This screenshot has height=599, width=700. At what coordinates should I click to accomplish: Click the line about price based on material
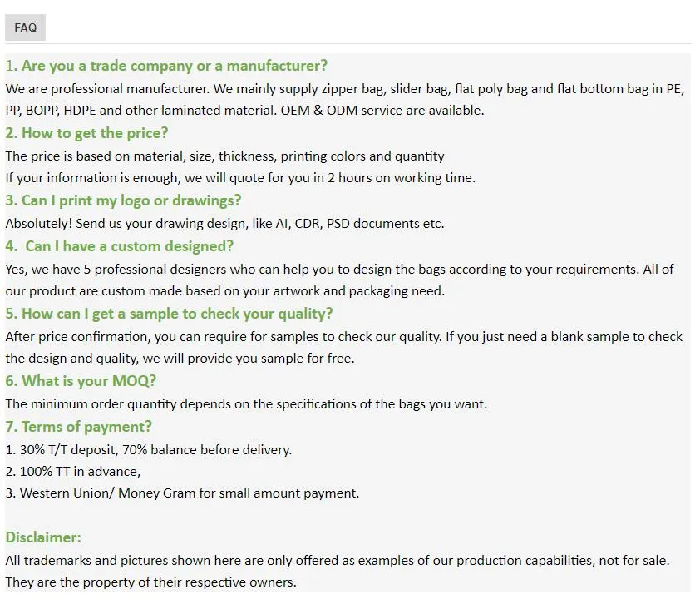224,156
